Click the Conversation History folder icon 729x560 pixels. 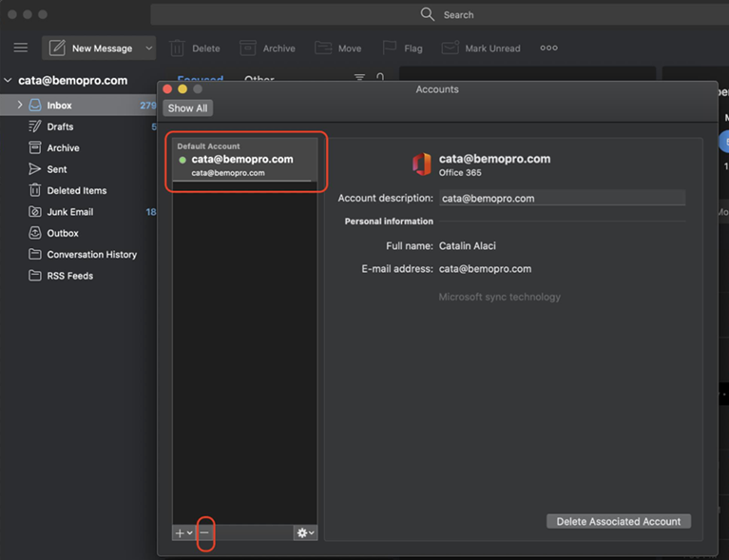[35, 255]
